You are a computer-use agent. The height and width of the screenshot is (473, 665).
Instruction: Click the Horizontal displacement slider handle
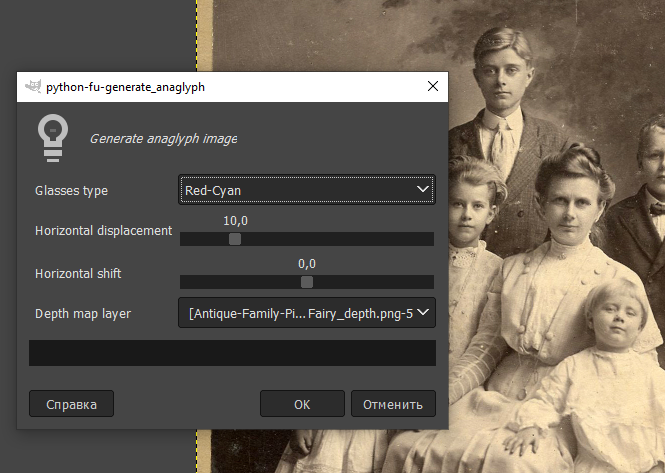coord(235,239)
